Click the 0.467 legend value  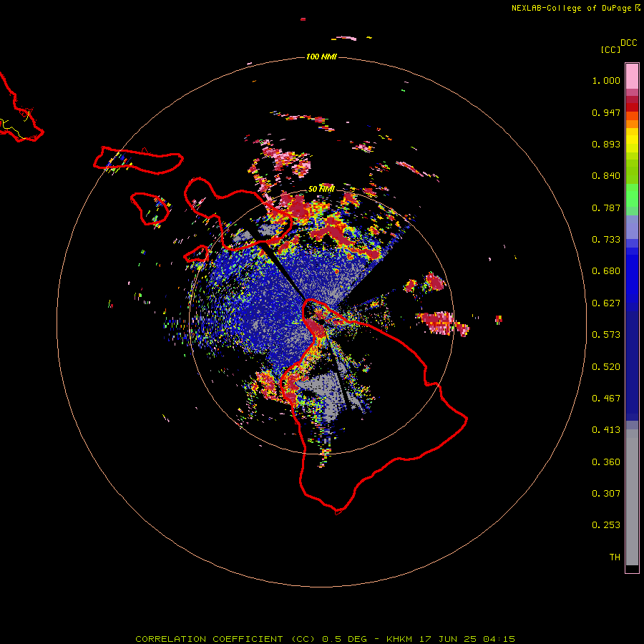click(606, 399)
